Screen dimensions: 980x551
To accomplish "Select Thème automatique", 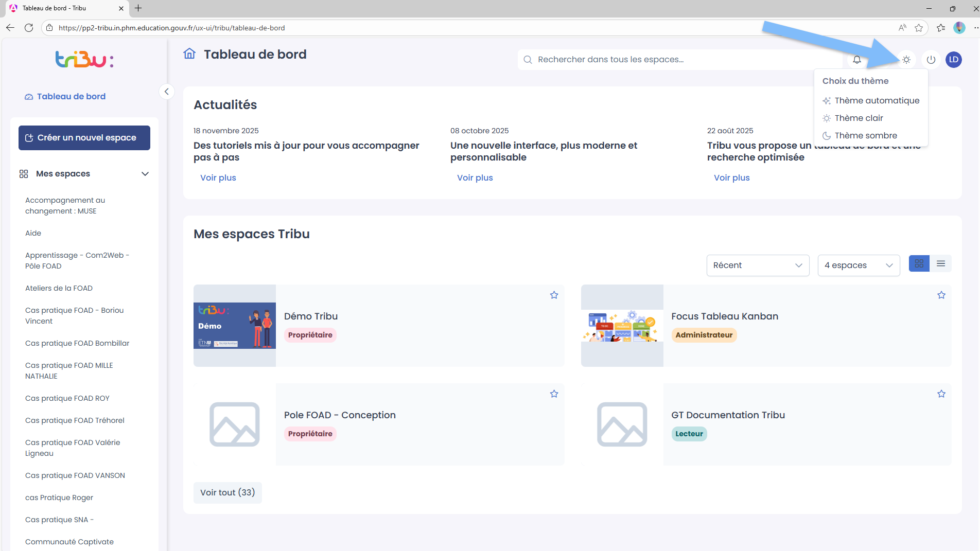I will pos(871,101).
